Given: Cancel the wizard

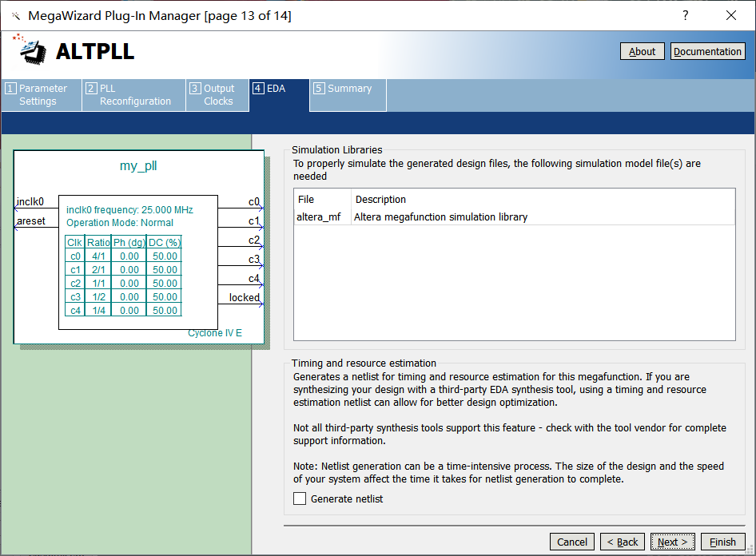Looking at the screenshot, I should coord(571,542).
